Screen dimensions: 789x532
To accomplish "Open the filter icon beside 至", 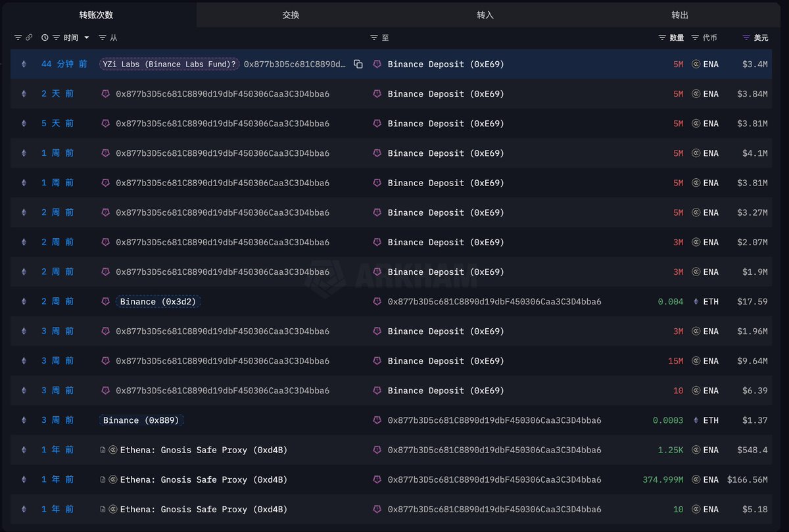I will (374, 38).
